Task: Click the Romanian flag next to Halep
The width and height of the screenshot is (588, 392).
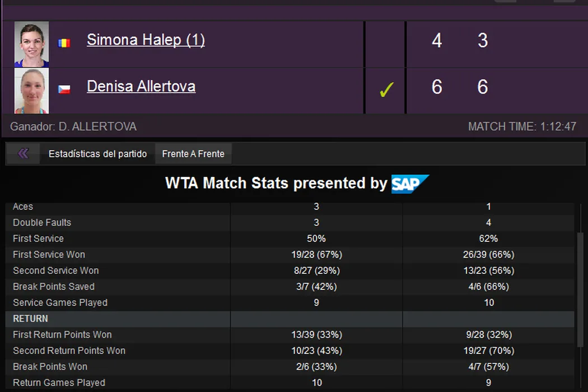Action: tap(64, 43)
